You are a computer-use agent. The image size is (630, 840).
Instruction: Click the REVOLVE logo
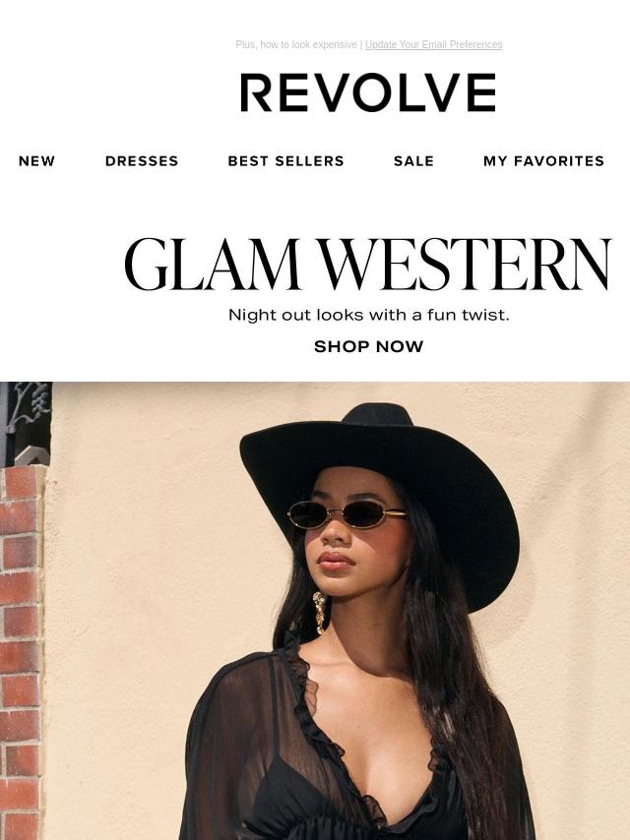368,92
